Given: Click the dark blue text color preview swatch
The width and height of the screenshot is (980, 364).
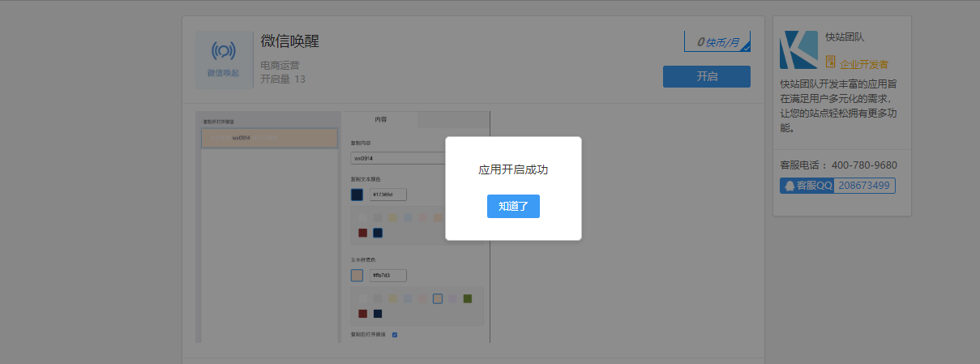Looking at the screenshot, I should coord(357,195).
